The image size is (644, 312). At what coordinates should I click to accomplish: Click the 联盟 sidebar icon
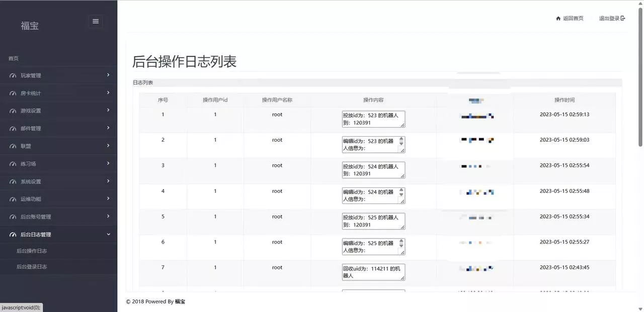(x=13, y=146)
